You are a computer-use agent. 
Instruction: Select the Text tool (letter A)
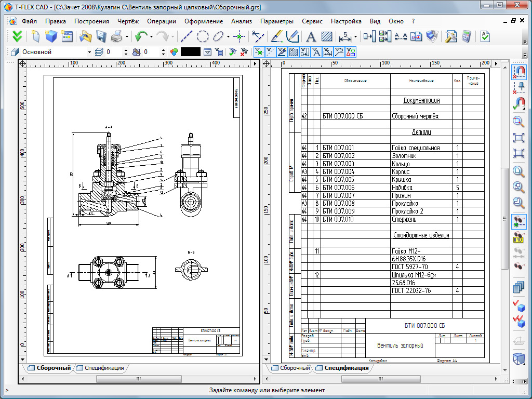pos(311,36)
